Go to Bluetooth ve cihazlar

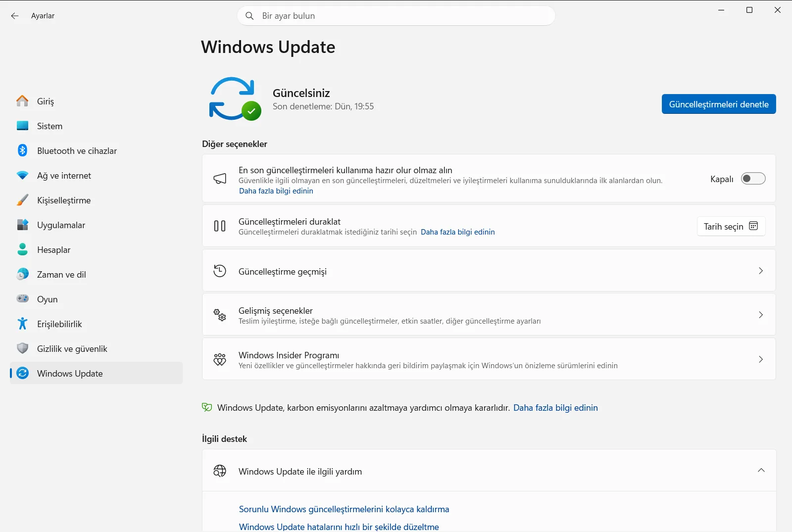click(x=97, y=150)
